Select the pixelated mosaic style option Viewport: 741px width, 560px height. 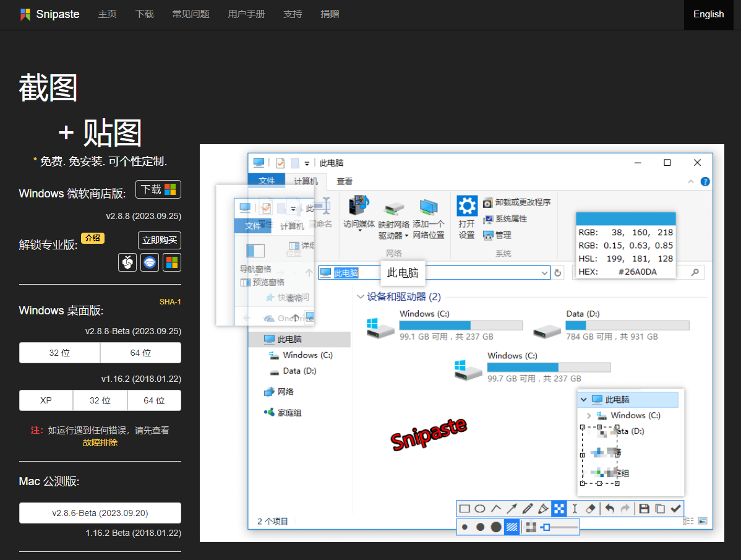point(531,527)
